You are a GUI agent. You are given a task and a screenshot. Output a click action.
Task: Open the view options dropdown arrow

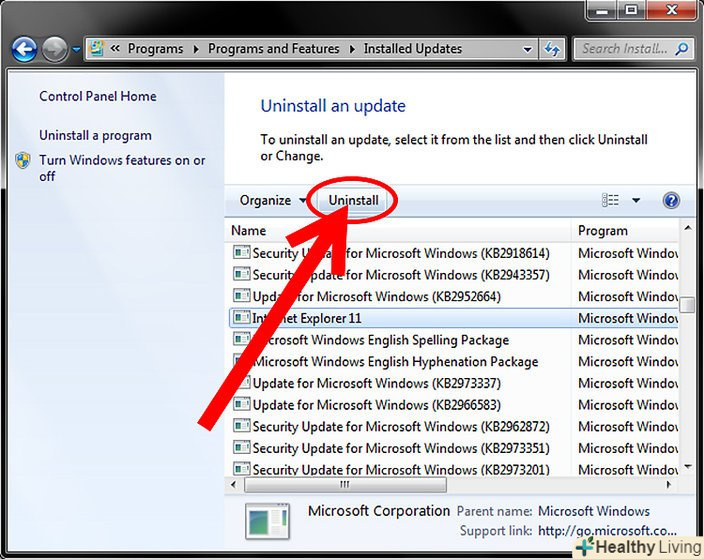636,201
